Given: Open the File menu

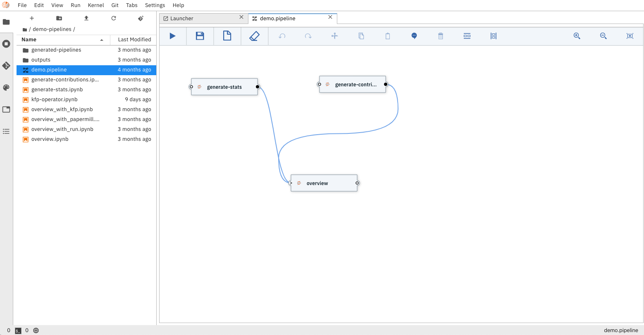Looking at the screenshot, I should pyautogui.click(x=22, y=5).
